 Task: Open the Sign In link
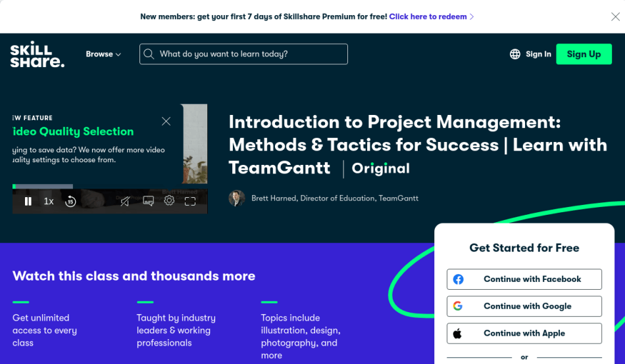click(538, 54)
